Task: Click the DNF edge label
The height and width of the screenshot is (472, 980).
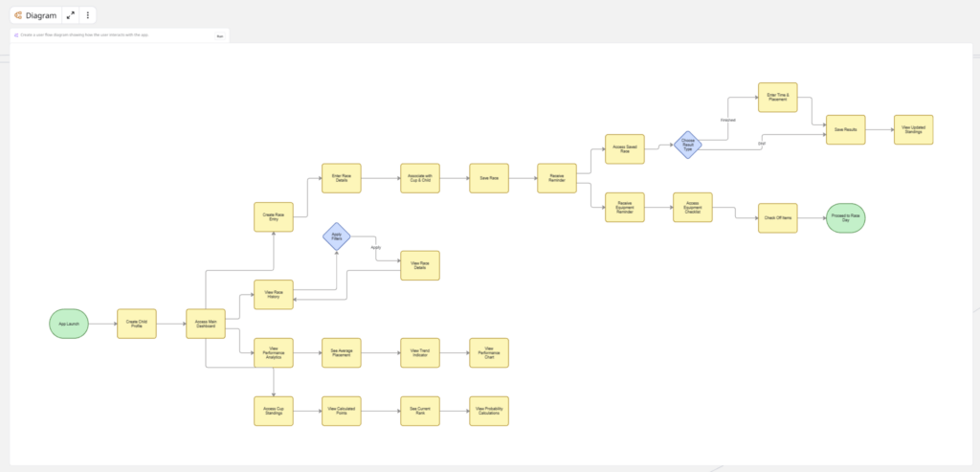Action: tap(762, 144)
